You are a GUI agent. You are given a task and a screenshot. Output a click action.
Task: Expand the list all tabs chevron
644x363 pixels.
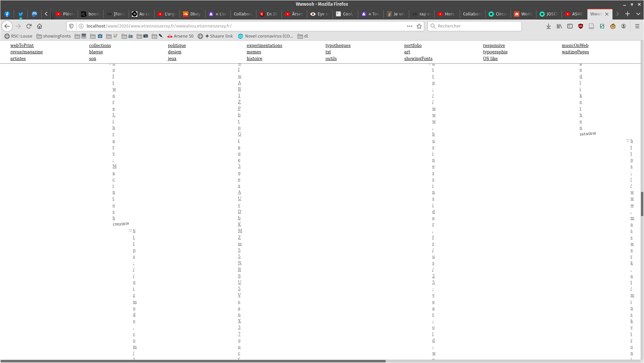pos(638,14)
